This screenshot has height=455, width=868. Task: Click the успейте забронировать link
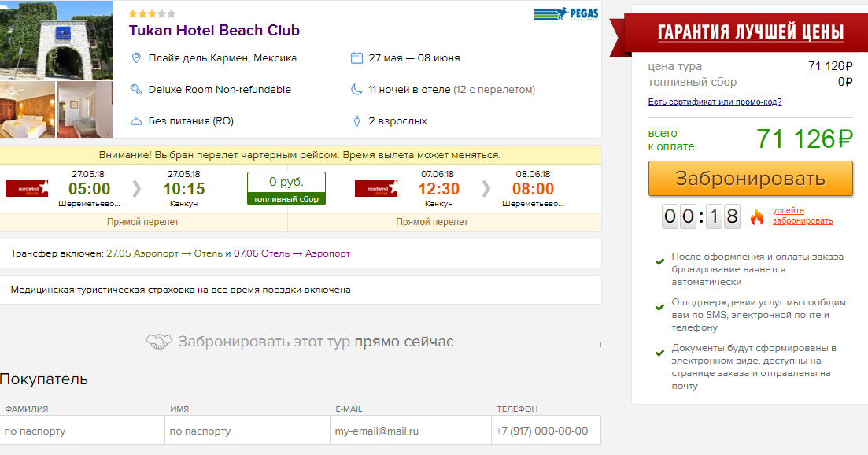802,216
